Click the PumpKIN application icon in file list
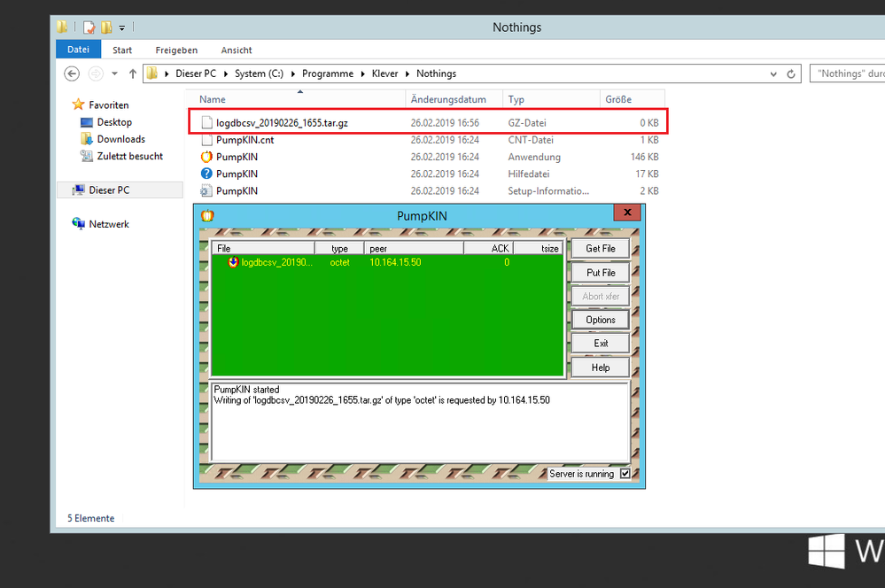The image size is (885, 588). point(206,157)
